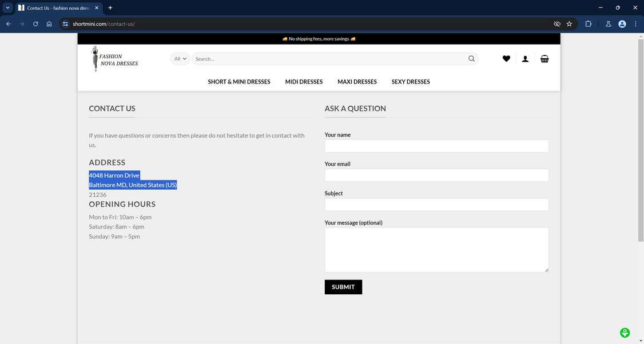Bookmark this page with star icon
644x344 pixels.
pyautogui.click(x=569, y=24)
